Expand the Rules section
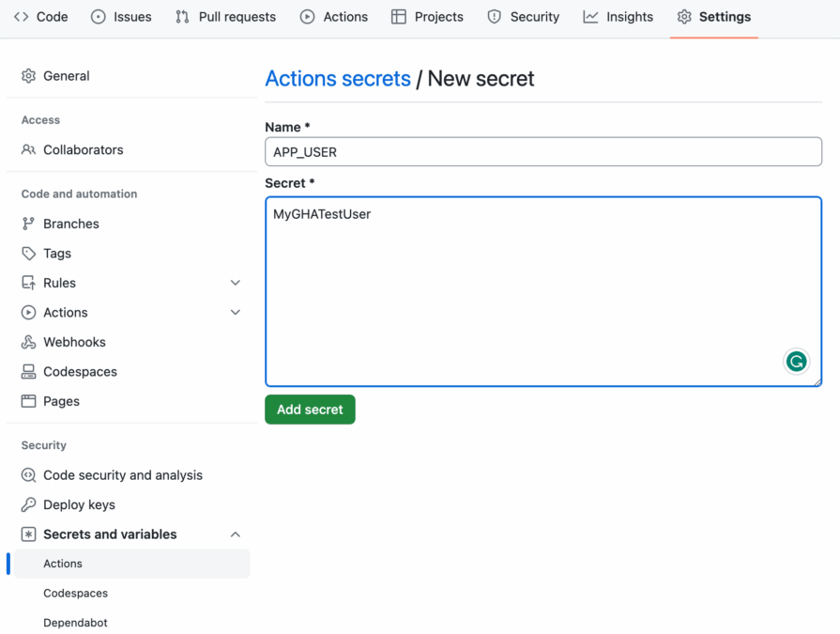 coord(235,283)
